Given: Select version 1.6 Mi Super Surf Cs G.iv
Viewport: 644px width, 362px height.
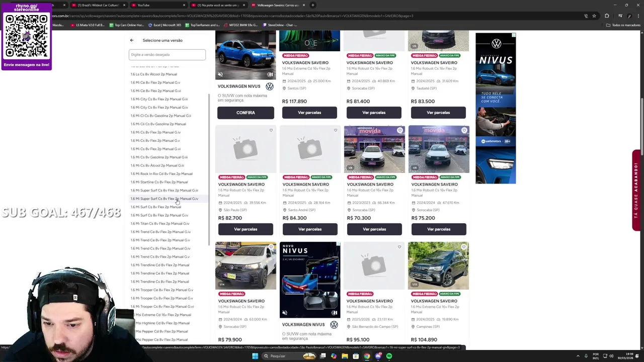Looking at the screenshot, I should click(x=164, y=199).
